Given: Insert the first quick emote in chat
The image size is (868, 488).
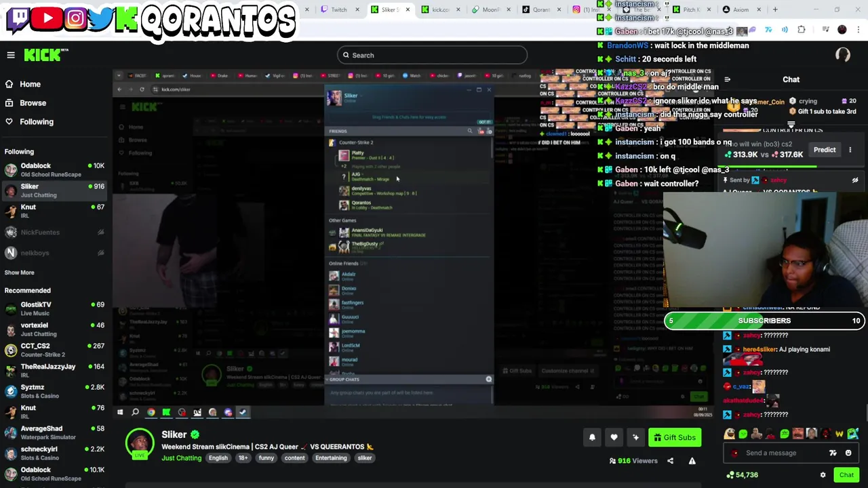Looking at the screenshot, I should pos(730,434).
